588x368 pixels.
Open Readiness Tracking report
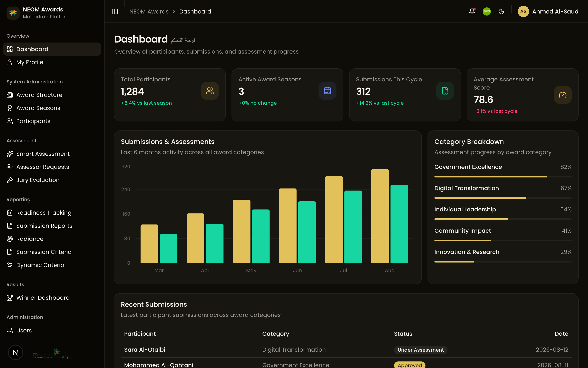pos(52,213)
